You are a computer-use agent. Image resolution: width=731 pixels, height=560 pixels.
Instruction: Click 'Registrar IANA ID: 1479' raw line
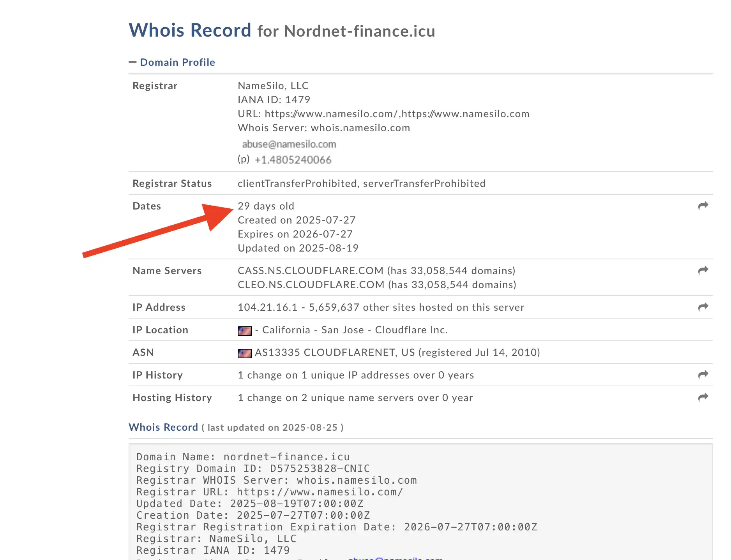213,550
